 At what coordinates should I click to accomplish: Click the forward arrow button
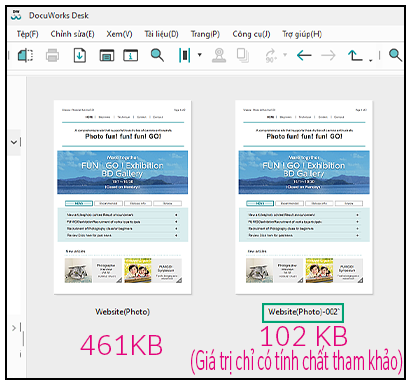click(328, 55)
